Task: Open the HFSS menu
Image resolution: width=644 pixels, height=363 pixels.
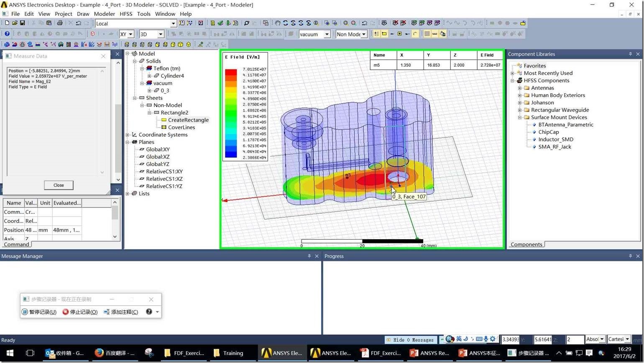Action: coord(125,14)
